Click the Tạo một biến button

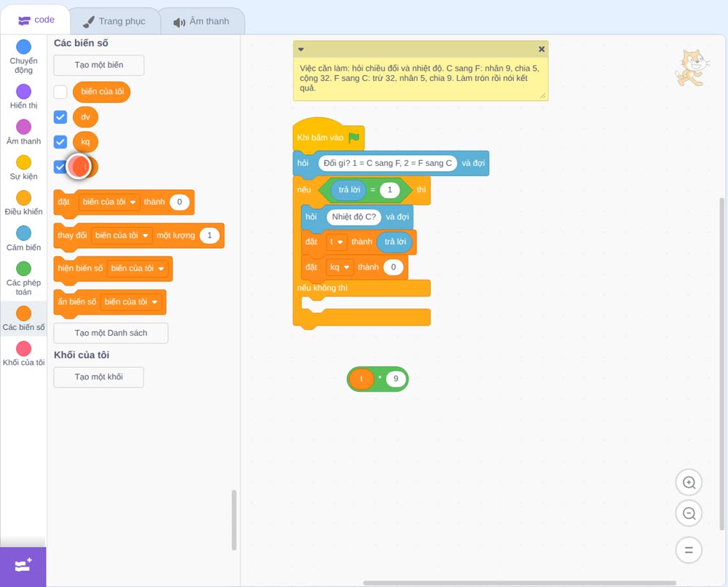99,65
